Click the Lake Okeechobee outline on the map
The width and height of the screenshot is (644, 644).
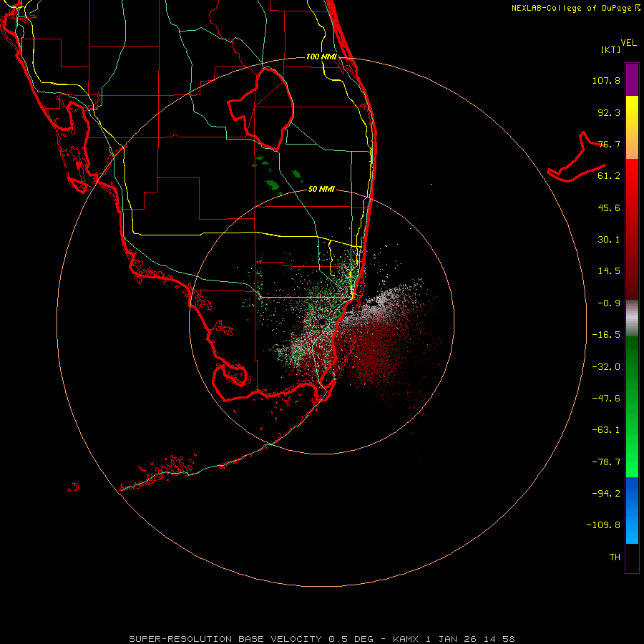(260, 109)
